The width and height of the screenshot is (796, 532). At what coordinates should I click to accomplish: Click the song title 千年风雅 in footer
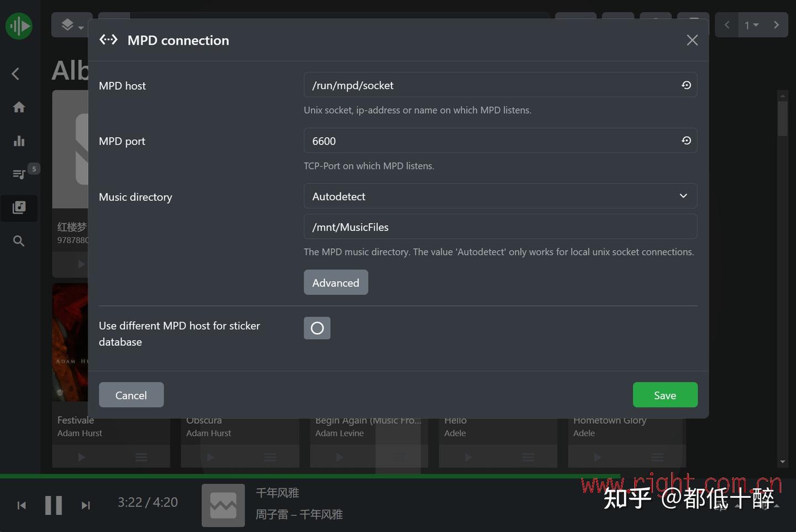(x=277, y=493)
